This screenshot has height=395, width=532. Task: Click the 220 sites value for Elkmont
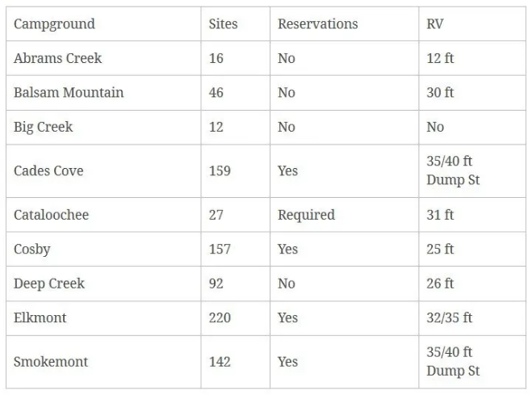(x=220, y=317)
